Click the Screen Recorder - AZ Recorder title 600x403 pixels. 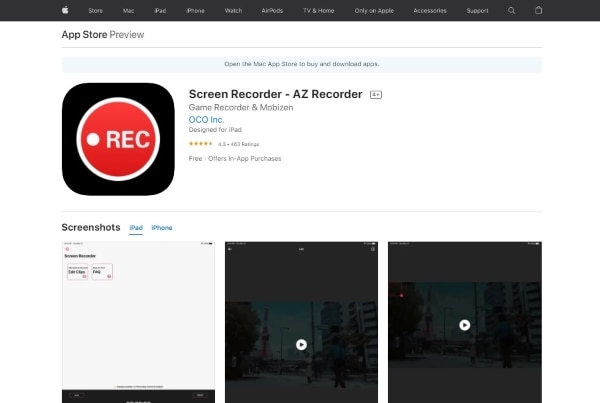point(276,94)
